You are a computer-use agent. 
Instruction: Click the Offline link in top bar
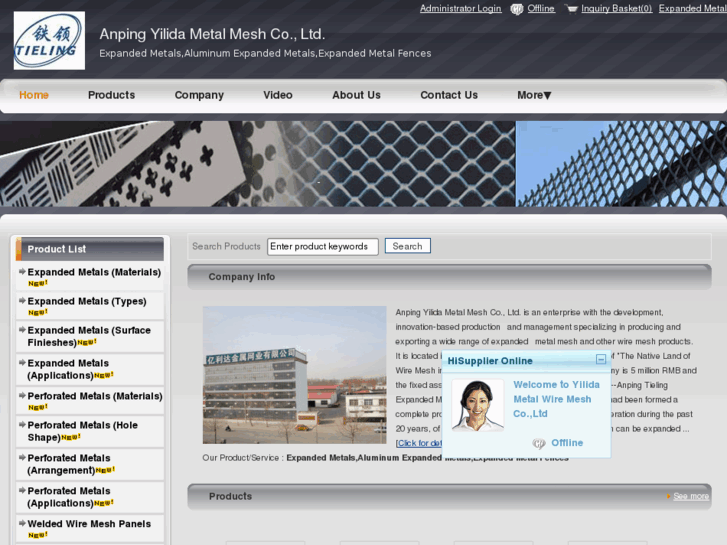point(541,9)
